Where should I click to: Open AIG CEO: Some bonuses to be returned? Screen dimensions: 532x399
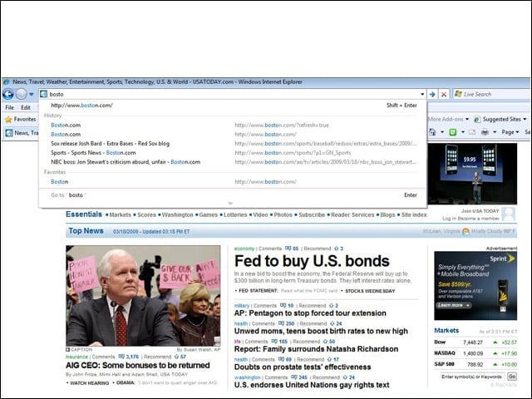138,366
